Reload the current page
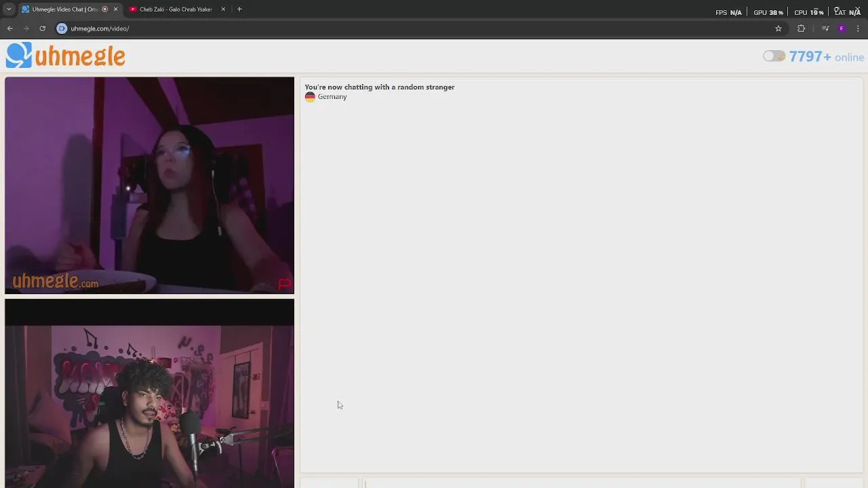Screen dimensions: 868x488 [x=42, y=28]
